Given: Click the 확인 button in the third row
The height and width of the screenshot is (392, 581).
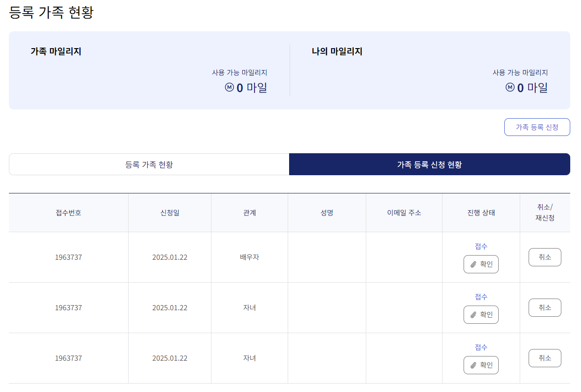Looking at the screenshot, I should pyautogui.click(x=481, y=365).
